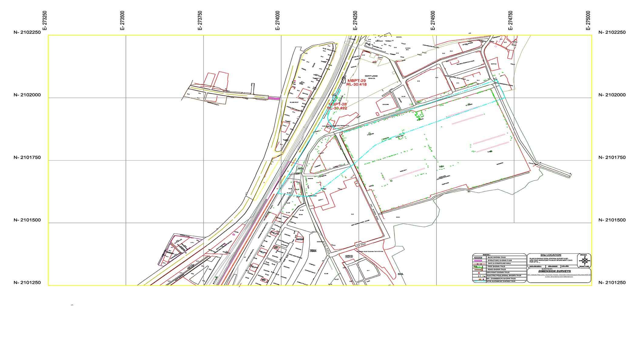The height and width of the screenshot is (364, 637).
Task: Click the green tree legend symbol
Action: click(478, 267)
